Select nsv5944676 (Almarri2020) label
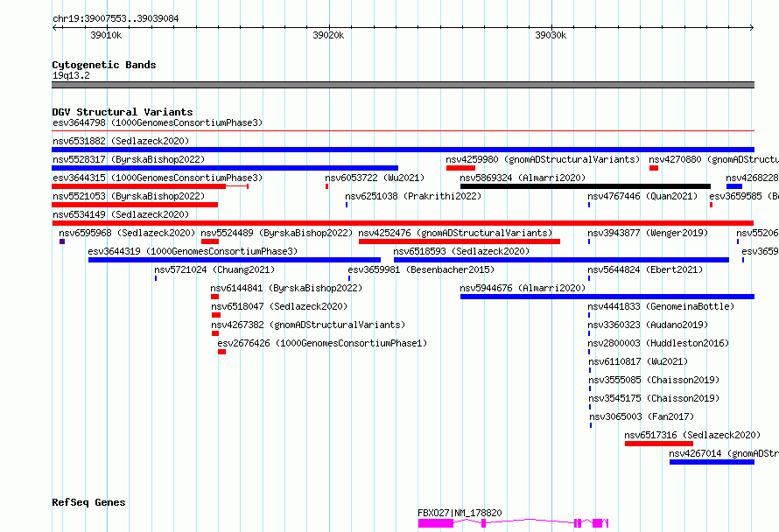779x532 pixels. 523,288
